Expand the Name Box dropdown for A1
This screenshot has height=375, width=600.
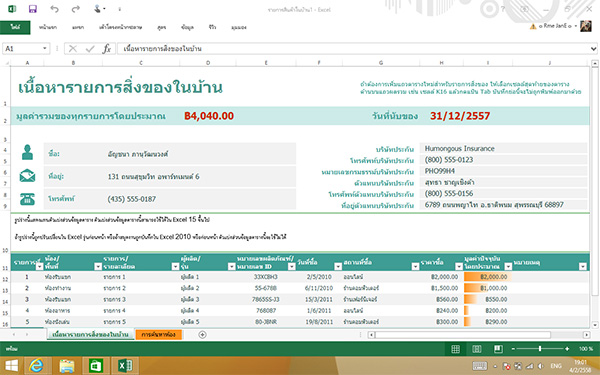click(45, 49)
